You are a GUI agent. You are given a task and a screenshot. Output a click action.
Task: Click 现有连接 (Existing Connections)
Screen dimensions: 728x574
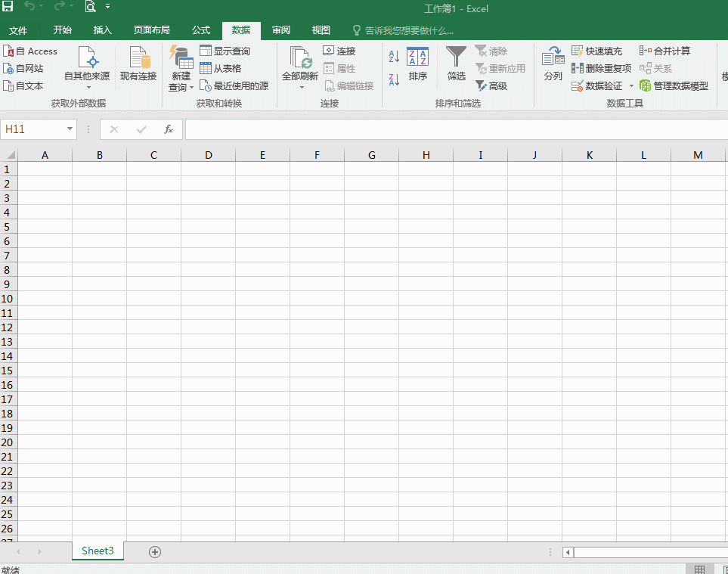coord(138,64)
